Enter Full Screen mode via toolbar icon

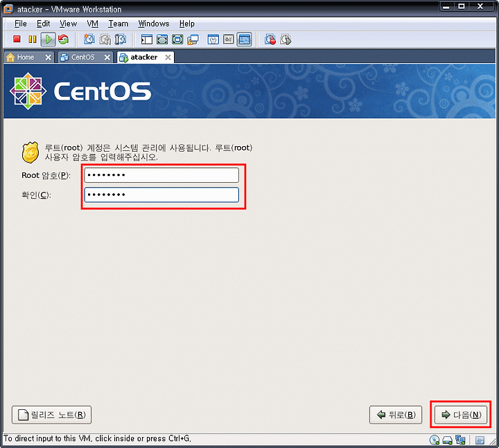click(x=177, y=39)
